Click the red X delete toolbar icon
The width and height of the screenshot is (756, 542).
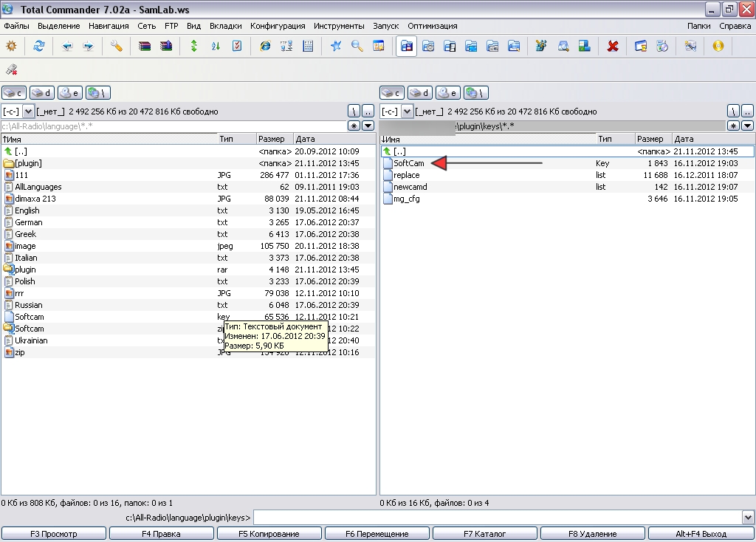coord(612,47)
